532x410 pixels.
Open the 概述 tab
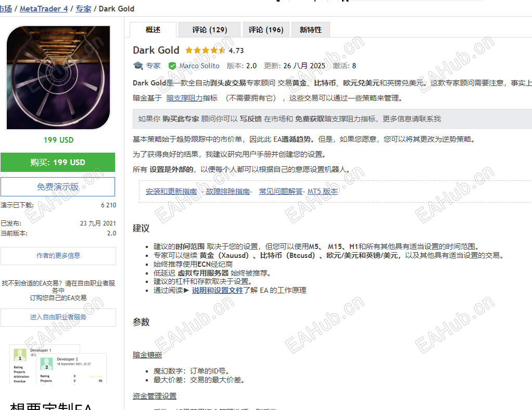coord(153,30)
